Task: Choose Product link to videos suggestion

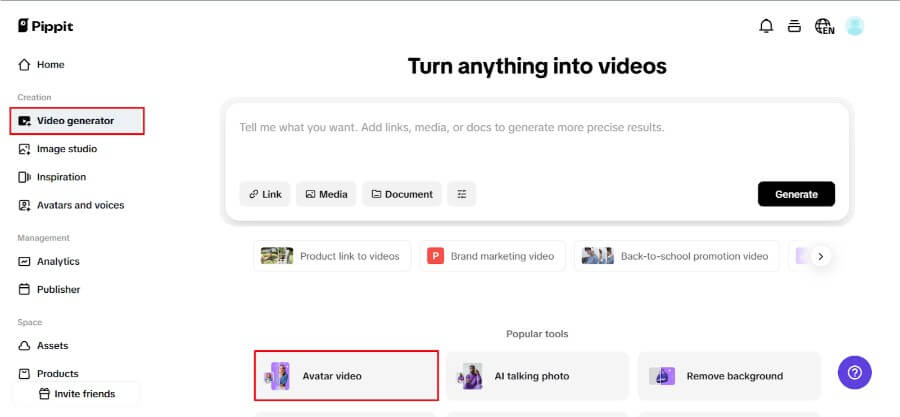Action: pos(332,256)
